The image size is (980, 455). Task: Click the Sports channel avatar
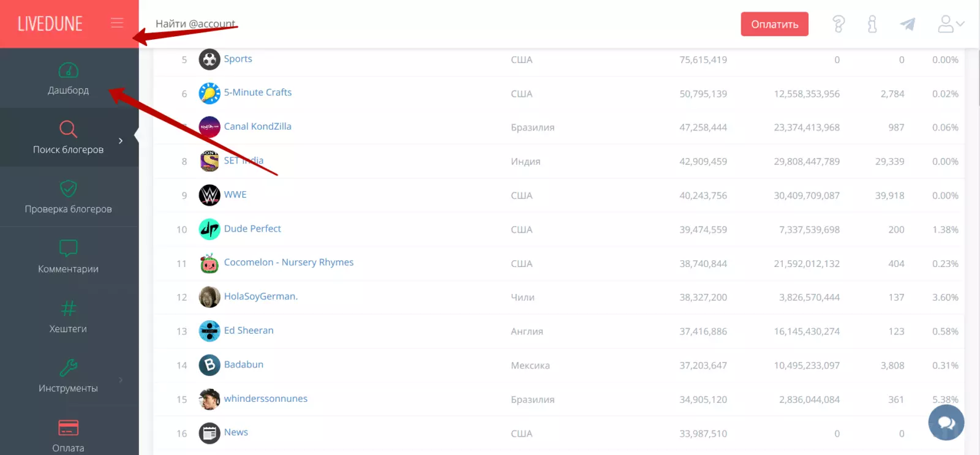pyautogui.click(x=209, y=59)
